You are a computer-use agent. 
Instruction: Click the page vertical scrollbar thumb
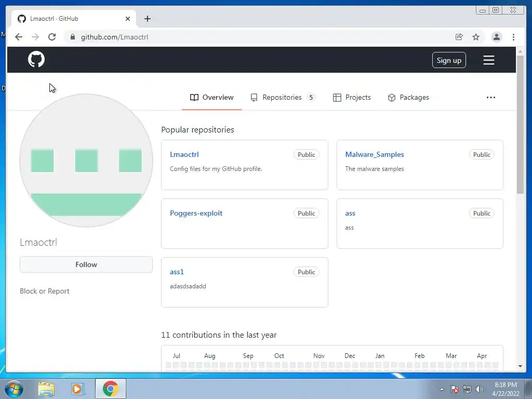pos(520,125)
